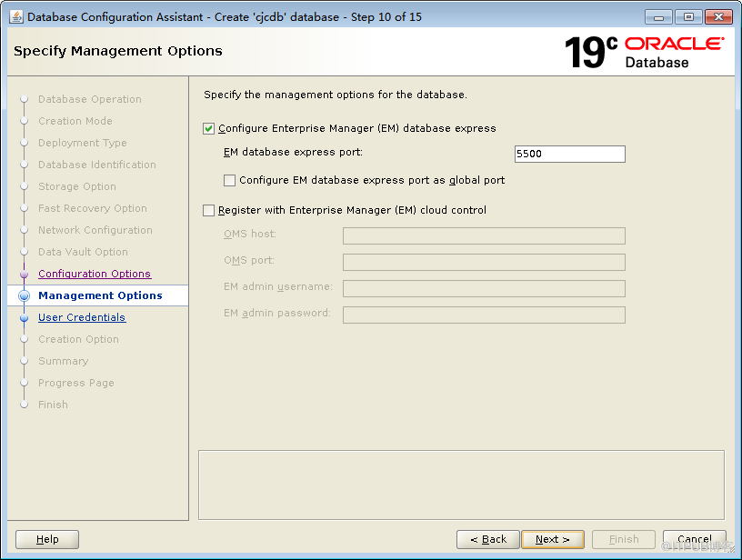Click the EM admin password field

pyautogui.click(x=484, y=315)
